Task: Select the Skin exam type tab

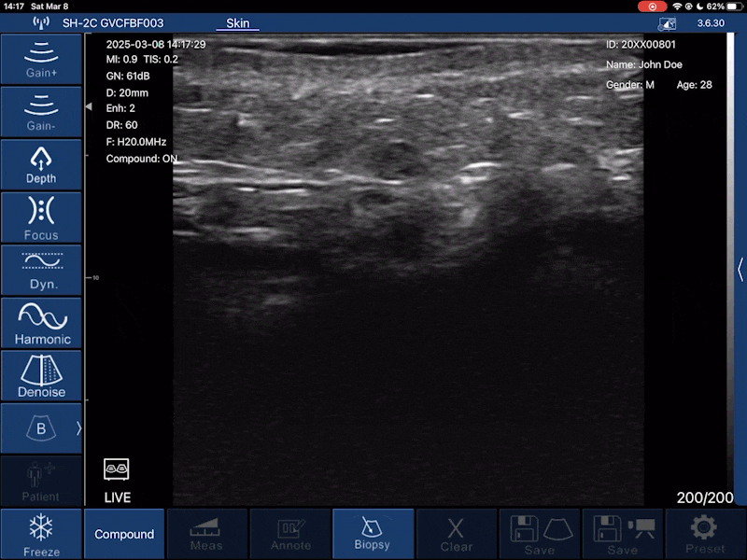Action: [238, 22]
